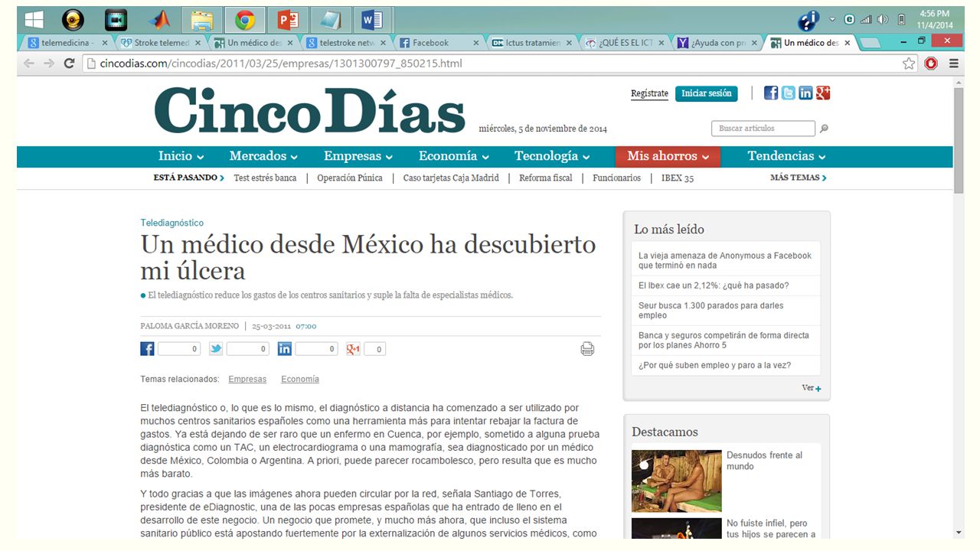Expand the Mercados menu
The height and width of the screenshot is (551, 980).
[263, 156]
